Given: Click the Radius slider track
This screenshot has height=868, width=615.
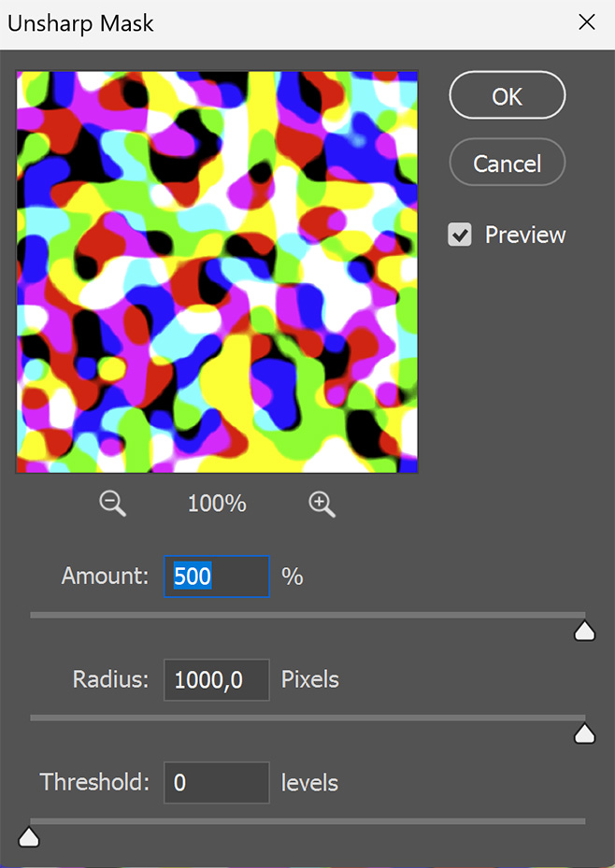Looking at the screenshot, I should click(x=307, y=718).
